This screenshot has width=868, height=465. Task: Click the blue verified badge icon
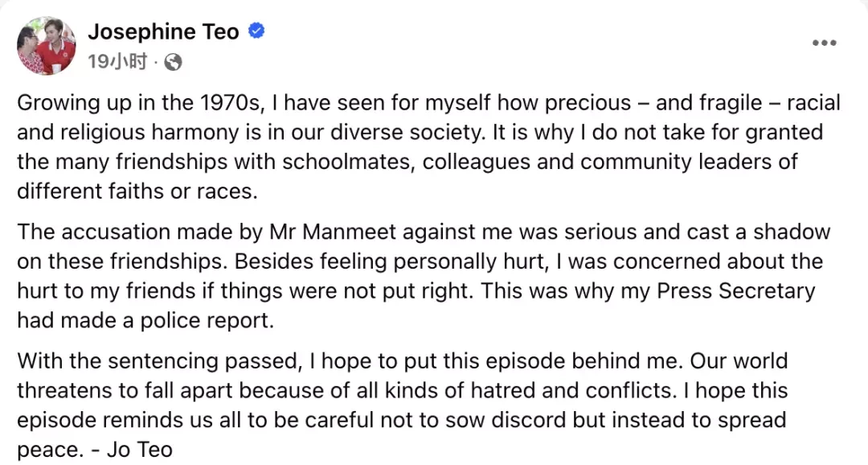pyautogui.click(x=256, y=31)
